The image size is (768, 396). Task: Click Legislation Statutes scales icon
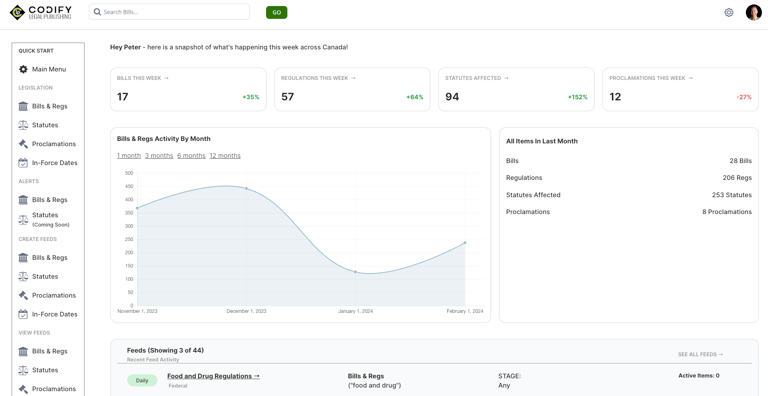[23, 125]
